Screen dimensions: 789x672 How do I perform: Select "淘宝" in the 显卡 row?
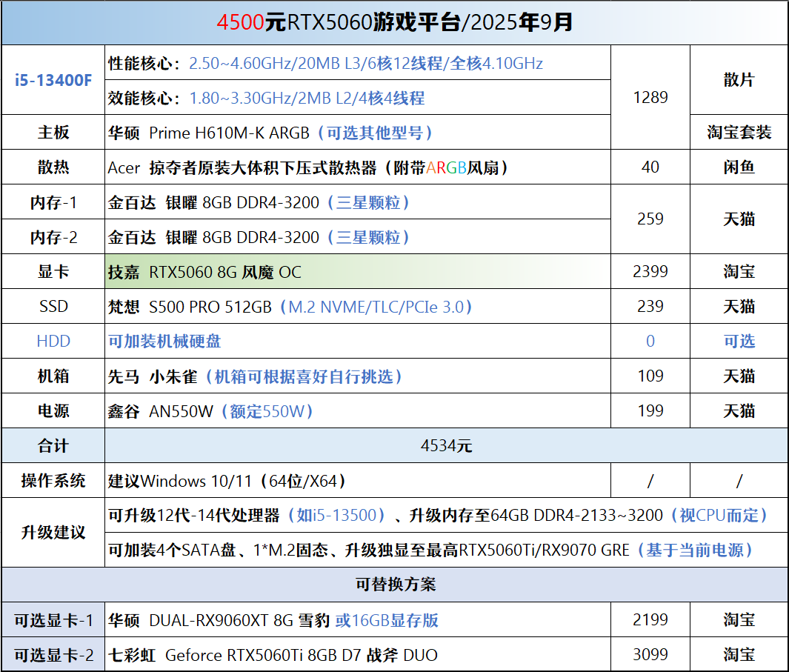[x=739, y=272]
